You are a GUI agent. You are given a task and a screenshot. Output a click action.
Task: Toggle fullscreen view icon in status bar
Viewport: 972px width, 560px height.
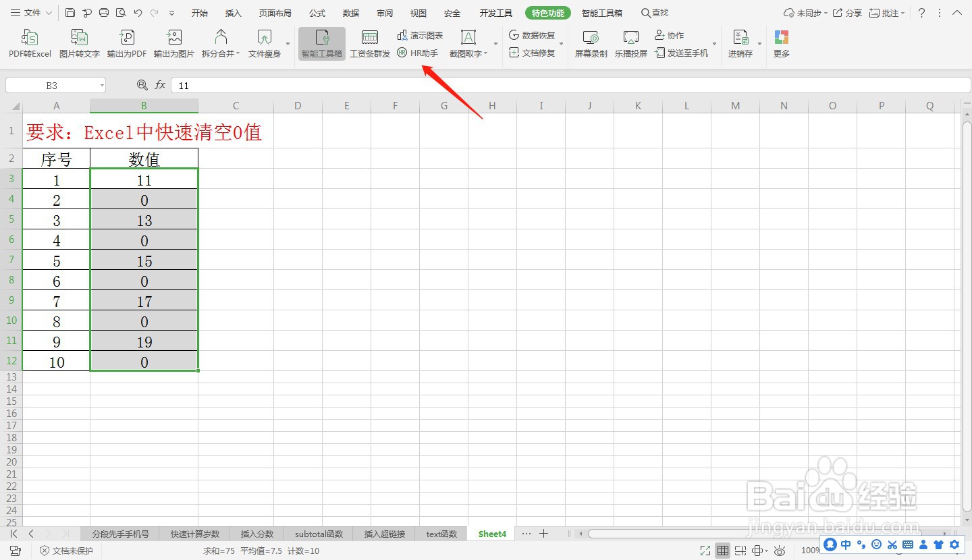[x=705, y=551]
